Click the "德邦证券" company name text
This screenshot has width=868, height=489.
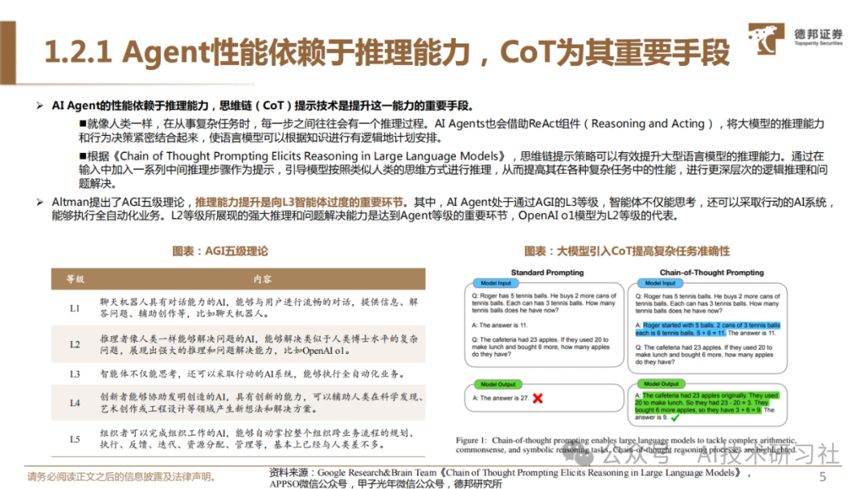pyautogui.click(x=818, y=35)
